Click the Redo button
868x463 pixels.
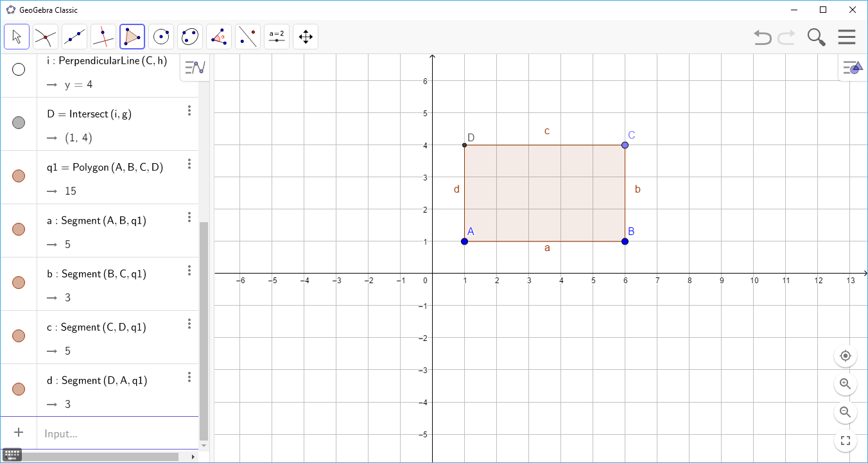(x=786, y=37)
